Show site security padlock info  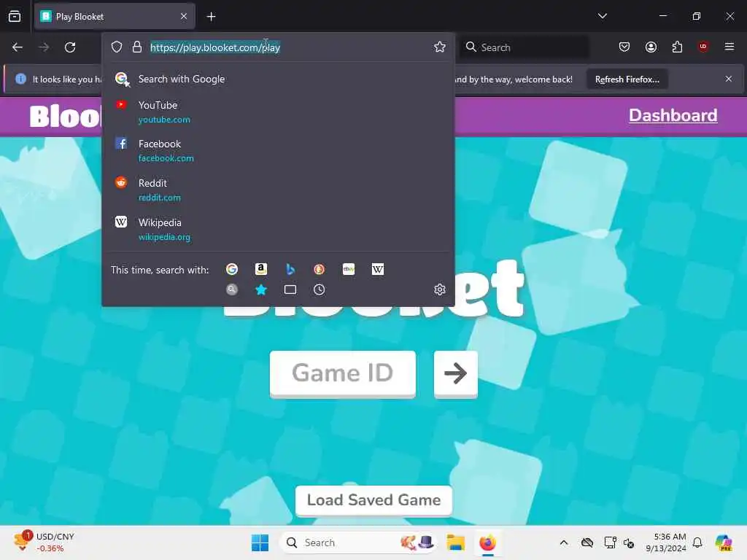[x=137, y=47]
